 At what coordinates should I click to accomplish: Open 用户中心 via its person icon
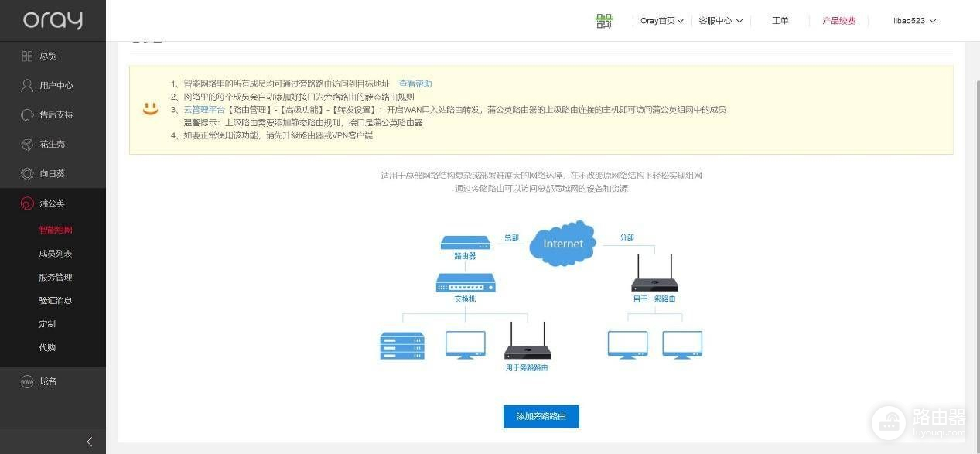coord(27,85)
